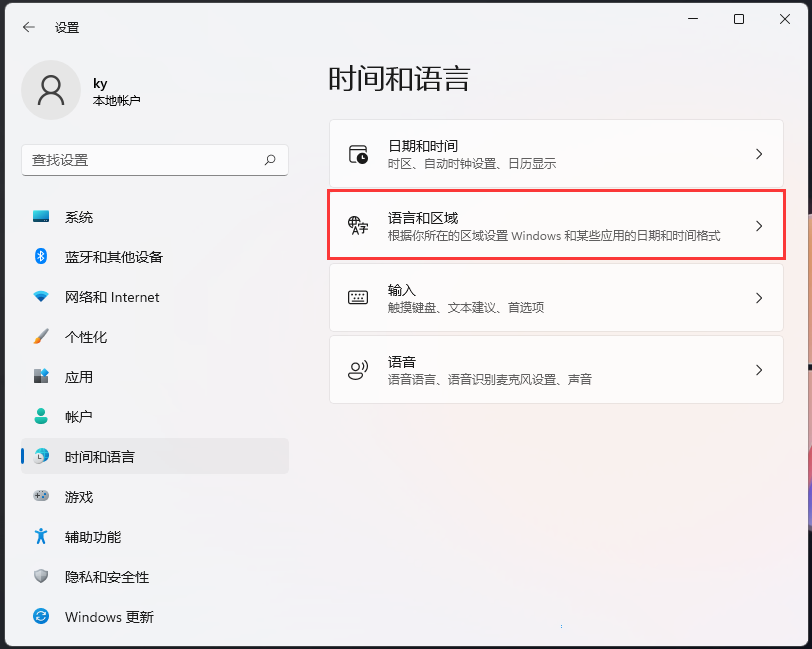The image size is (812, 649).
Task: Click the person icon beside 帐户
Action: point(40,417)
